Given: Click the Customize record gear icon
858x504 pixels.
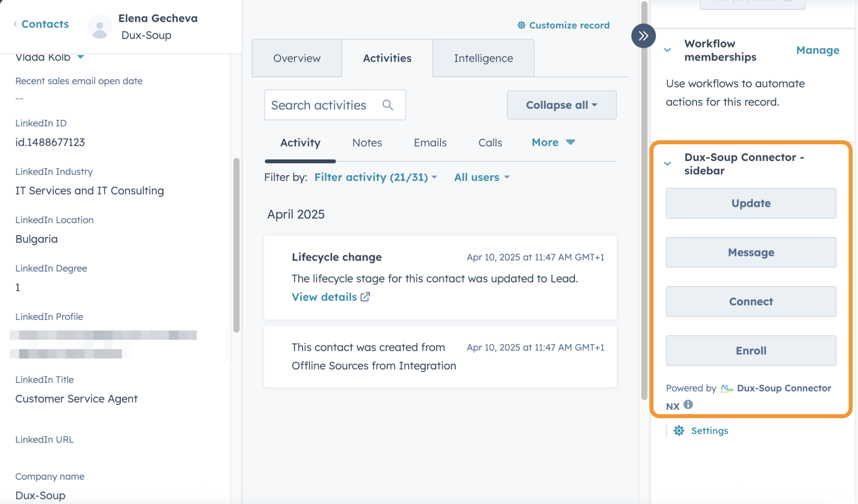Looking at the screenshot, I should [521, 25].
